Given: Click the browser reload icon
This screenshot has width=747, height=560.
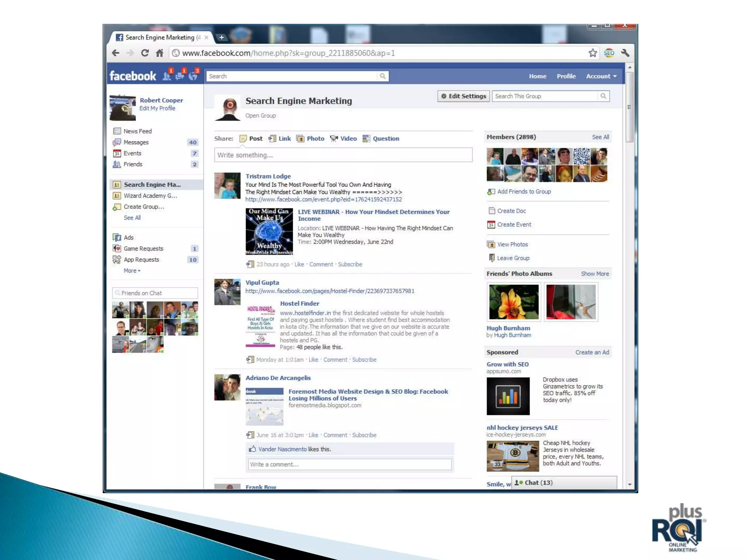Looking at the screenshot, I should point(145,53).
